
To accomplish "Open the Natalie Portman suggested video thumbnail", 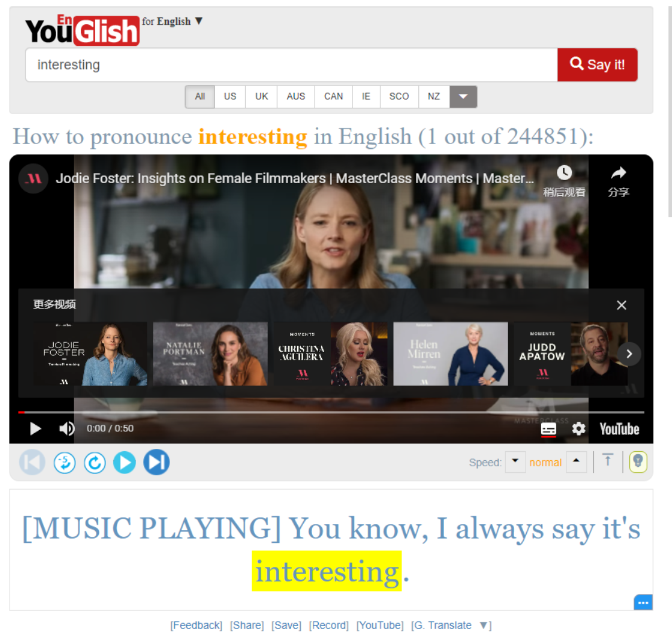I will coord(210,354).
